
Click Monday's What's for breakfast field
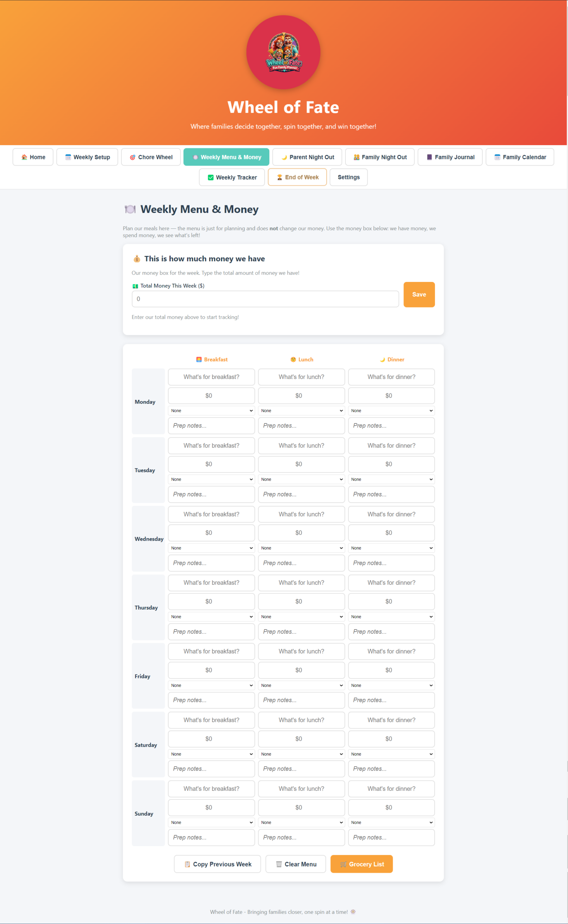coord(211,377)
